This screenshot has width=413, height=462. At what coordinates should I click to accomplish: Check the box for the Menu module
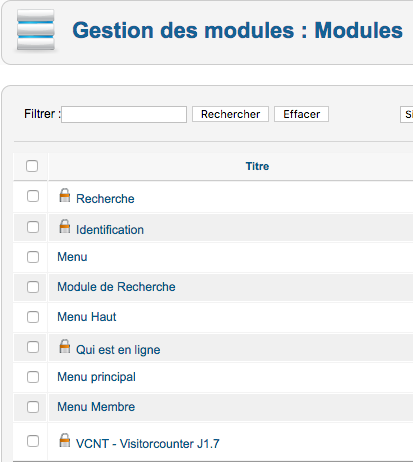(x=33, y=257)
